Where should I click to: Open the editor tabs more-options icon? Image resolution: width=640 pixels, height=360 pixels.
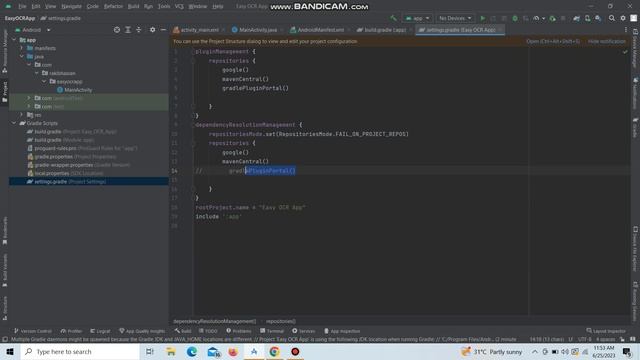[x=626, y=30]
